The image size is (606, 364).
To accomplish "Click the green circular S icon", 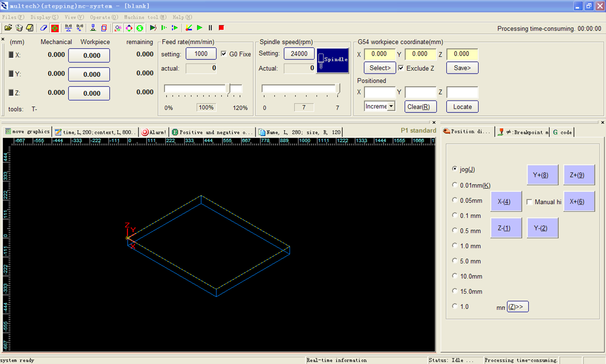I will (139, 28).
